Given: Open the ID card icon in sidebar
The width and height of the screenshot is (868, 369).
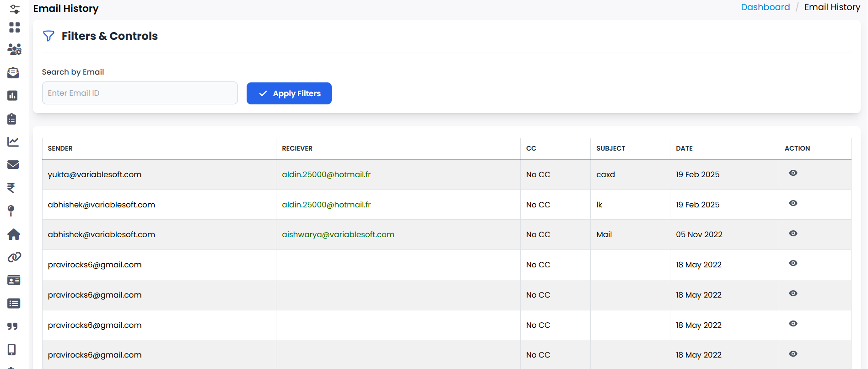Looking at the screenshot, I should click(14, 280).
